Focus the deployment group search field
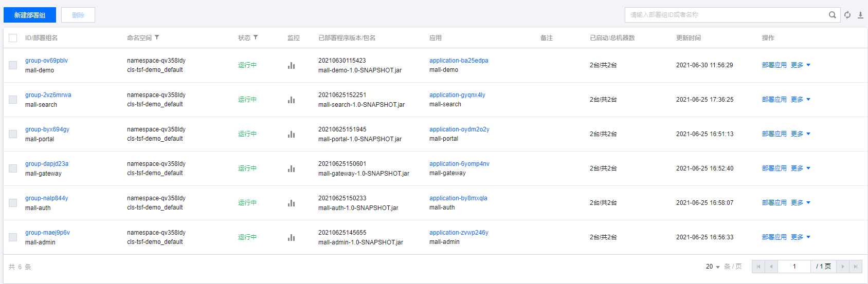Screen dimensions: 868x284 (725, 15)
